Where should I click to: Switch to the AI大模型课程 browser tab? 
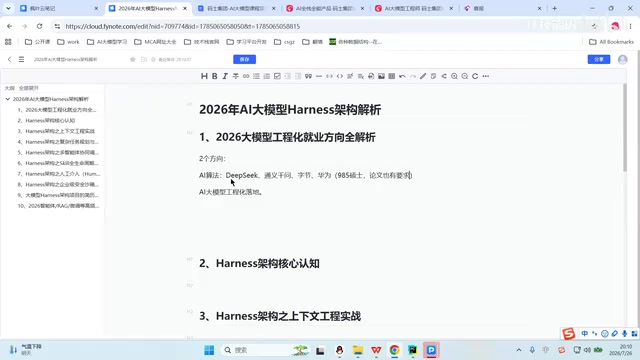coord(236,8)
